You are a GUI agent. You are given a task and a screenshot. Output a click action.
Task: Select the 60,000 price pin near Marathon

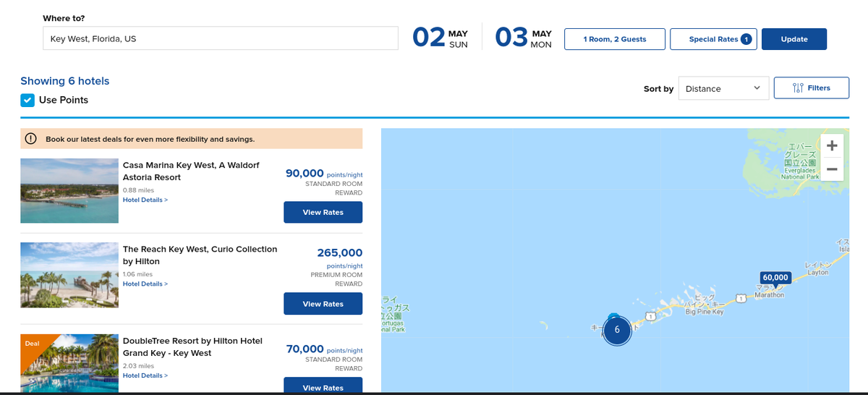coord(775,278)
